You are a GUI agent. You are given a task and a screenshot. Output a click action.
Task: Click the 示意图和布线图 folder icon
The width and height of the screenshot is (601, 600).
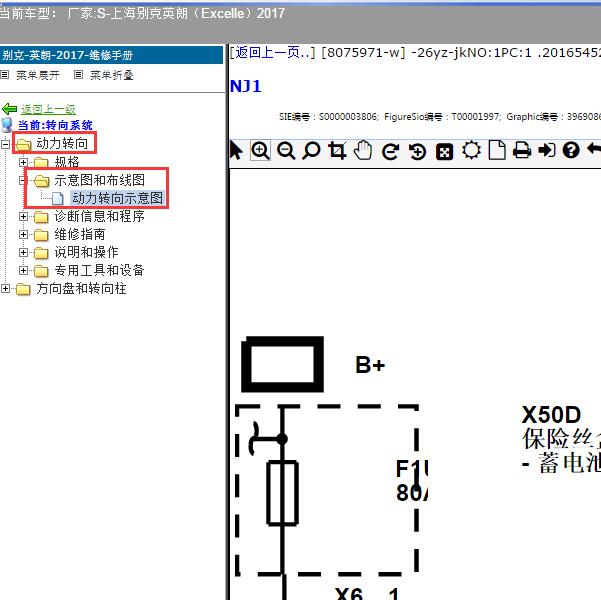click(41, 181)
